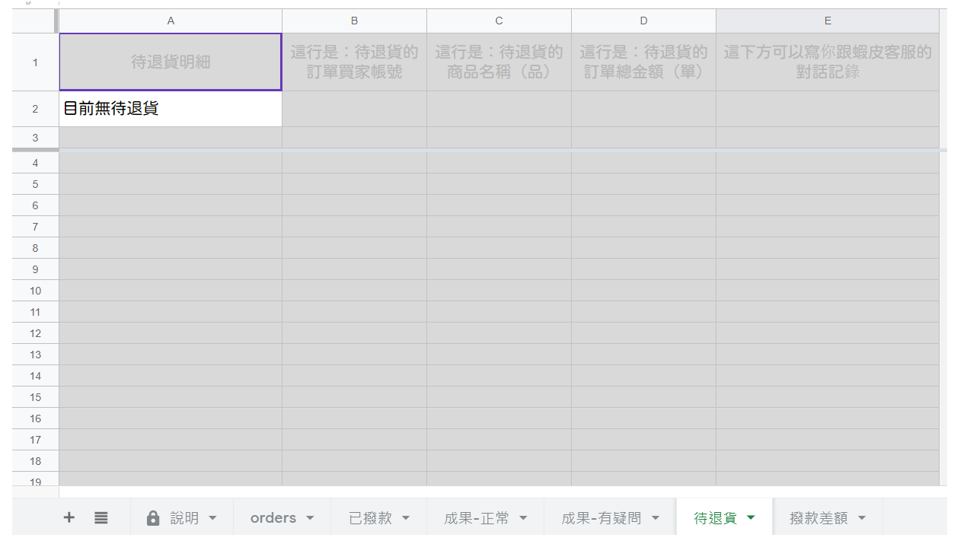
Task: Switch to the 已撥款 sheet tab
Action: pos(370,518)
